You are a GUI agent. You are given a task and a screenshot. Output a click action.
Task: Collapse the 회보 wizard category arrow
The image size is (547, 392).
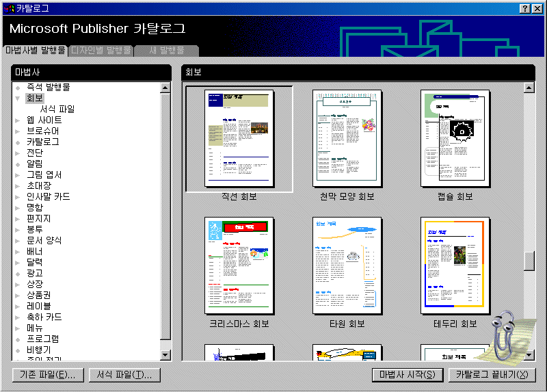click(18, 99)
